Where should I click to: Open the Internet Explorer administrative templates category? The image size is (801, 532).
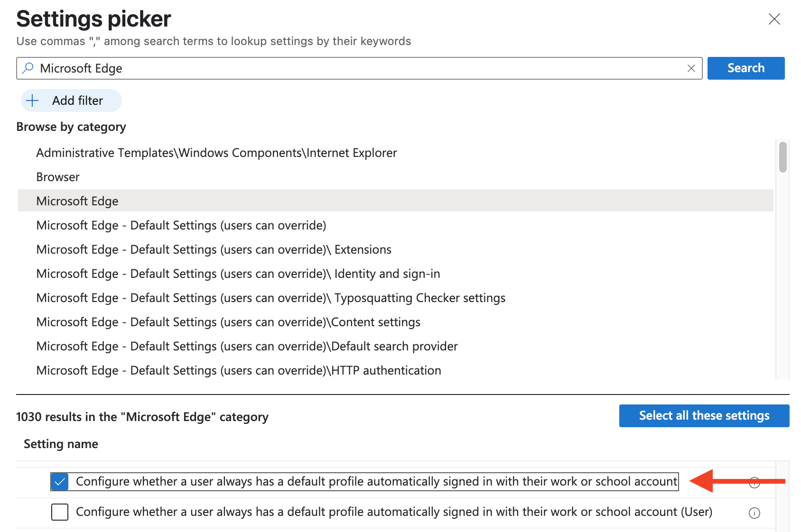pyautogui.click(x=216, y=153)
